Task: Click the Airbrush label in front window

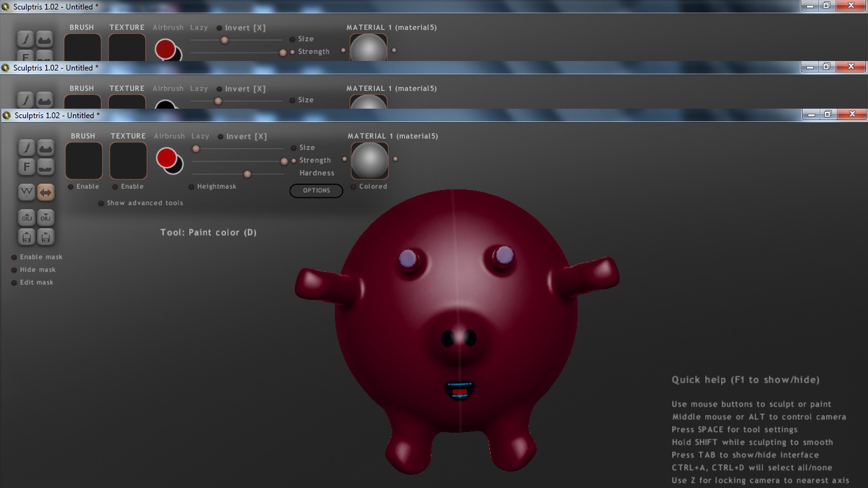Action: coord(169,136)
